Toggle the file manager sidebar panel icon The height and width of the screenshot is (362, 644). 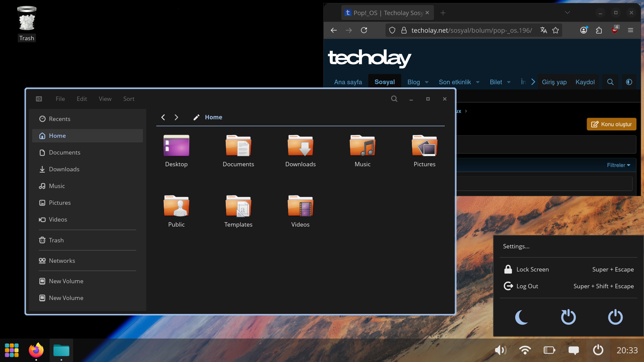click(x=39, y=99)
